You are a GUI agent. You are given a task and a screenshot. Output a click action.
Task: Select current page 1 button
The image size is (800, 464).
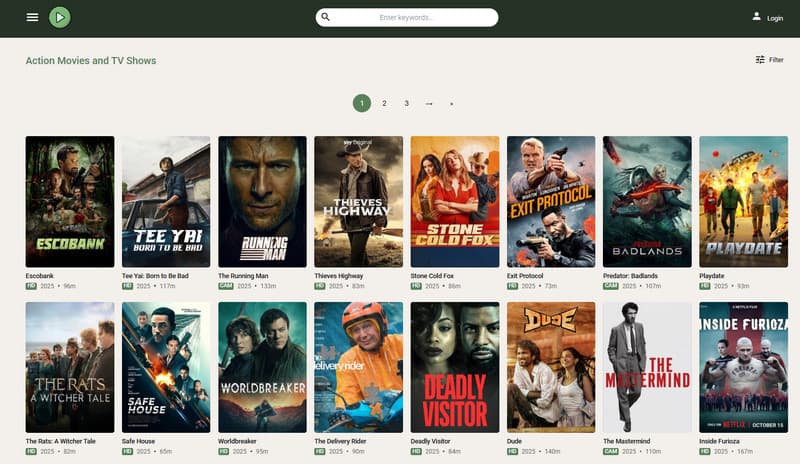pos(361,103)
